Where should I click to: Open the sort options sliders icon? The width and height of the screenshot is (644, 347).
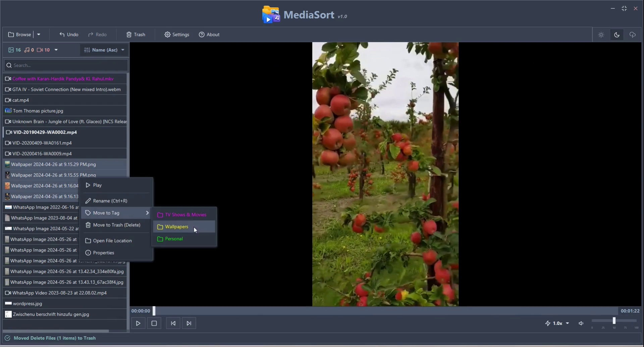click(87, 50)
